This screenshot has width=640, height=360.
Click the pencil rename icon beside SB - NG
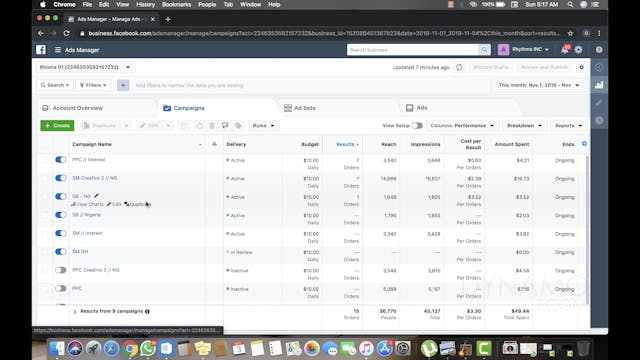[96, 196]
